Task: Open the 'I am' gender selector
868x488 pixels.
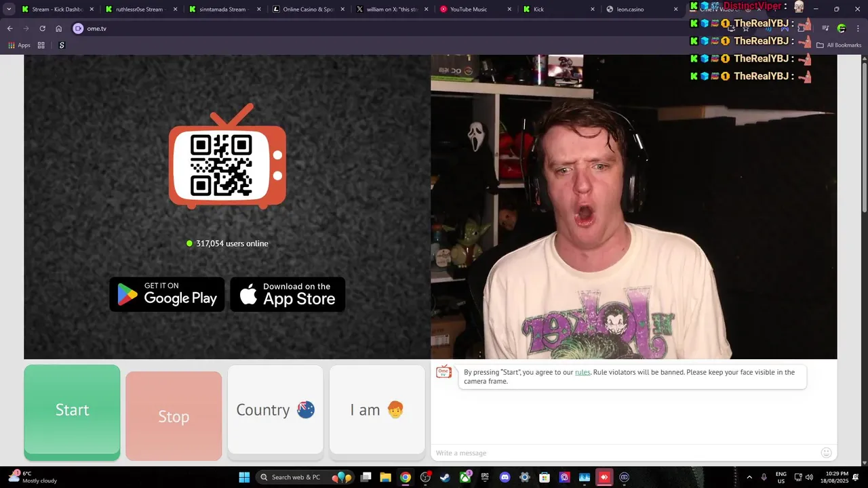Action: point(377,409)
